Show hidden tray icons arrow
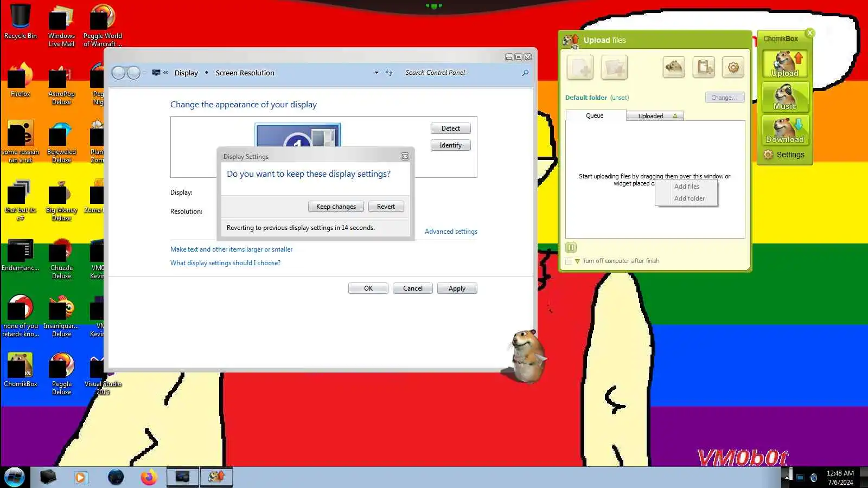The height and width of the screenshot is (488, 868). point(787,477)
